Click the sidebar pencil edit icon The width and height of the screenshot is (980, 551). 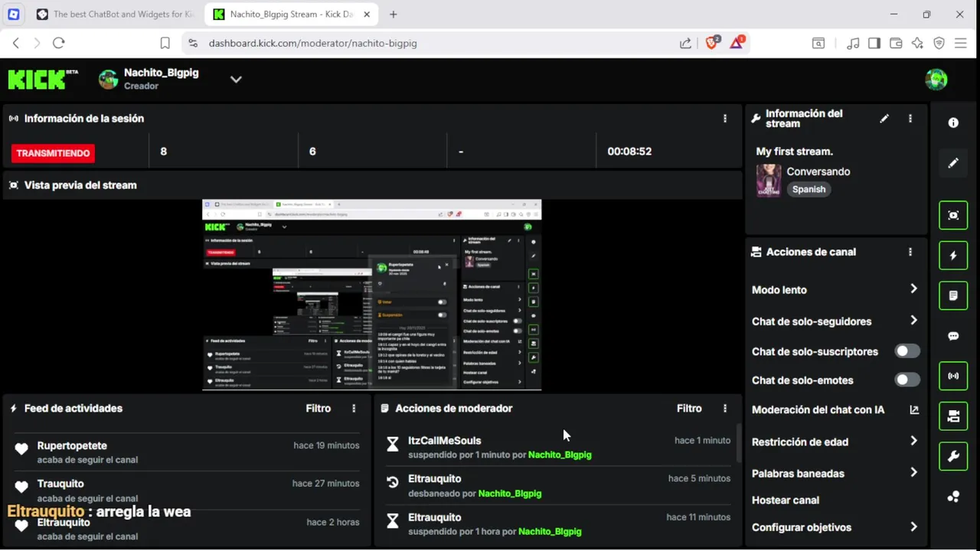953,163
